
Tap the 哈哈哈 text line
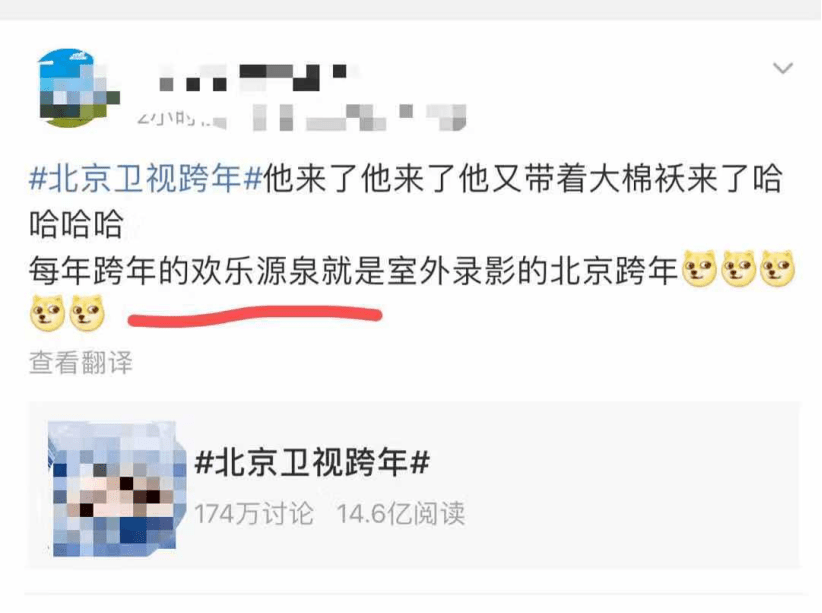pos(77,224)
